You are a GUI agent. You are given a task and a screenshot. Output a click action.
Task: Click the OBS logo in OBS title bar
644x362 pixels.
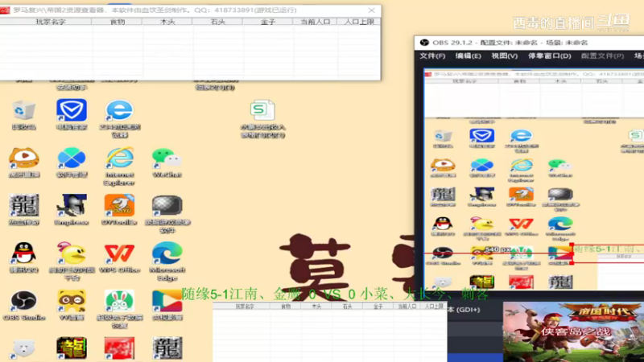[424, 43]
